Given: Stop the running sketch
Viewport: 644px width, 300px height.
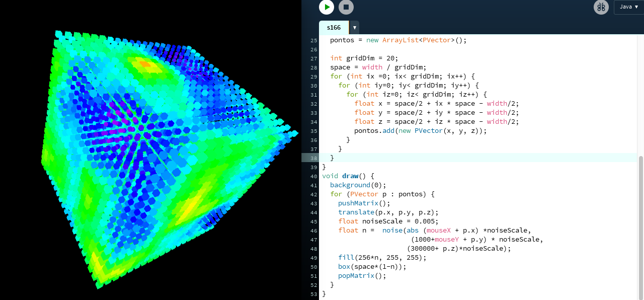Looking at the screenshot, I should (346, 7).
